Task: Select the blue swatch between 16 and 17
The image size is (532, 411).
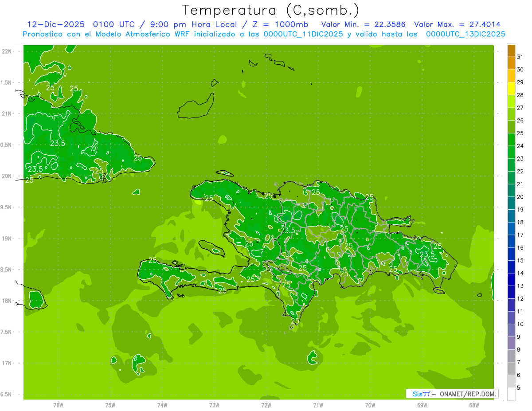Action: pos(511,242)
